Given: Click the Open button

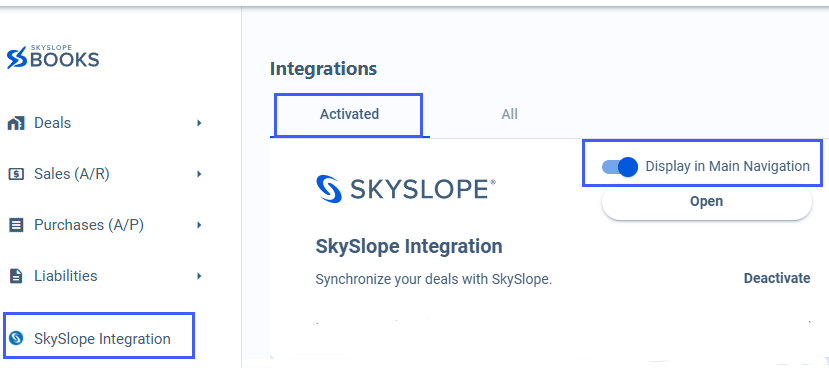Looking at the screenshot, I should click(x=706, y=202).
